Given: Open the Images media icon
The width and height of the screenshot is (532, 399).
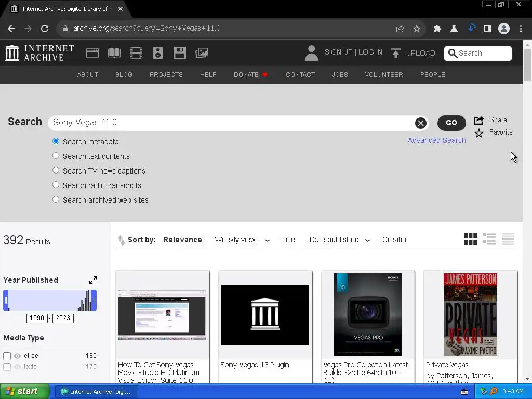Looking at the screenshot, I should [x=202, y=53].
